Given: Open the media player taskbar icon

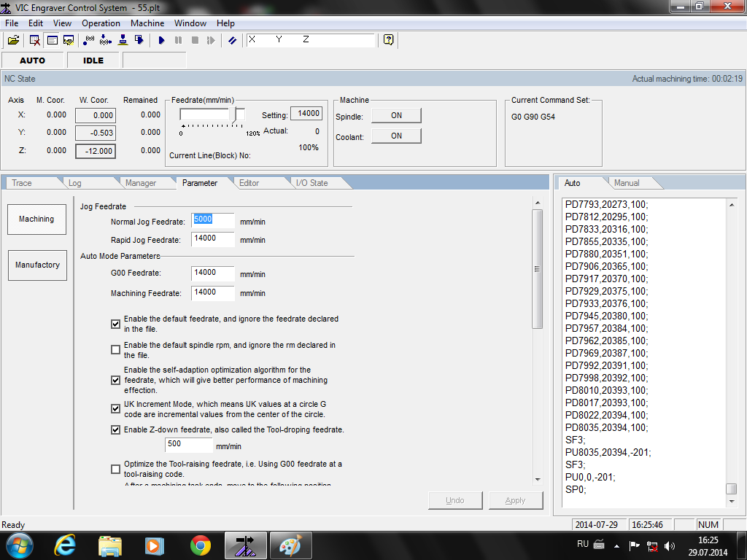Looking at the screenshot, I should pos(155,545).
